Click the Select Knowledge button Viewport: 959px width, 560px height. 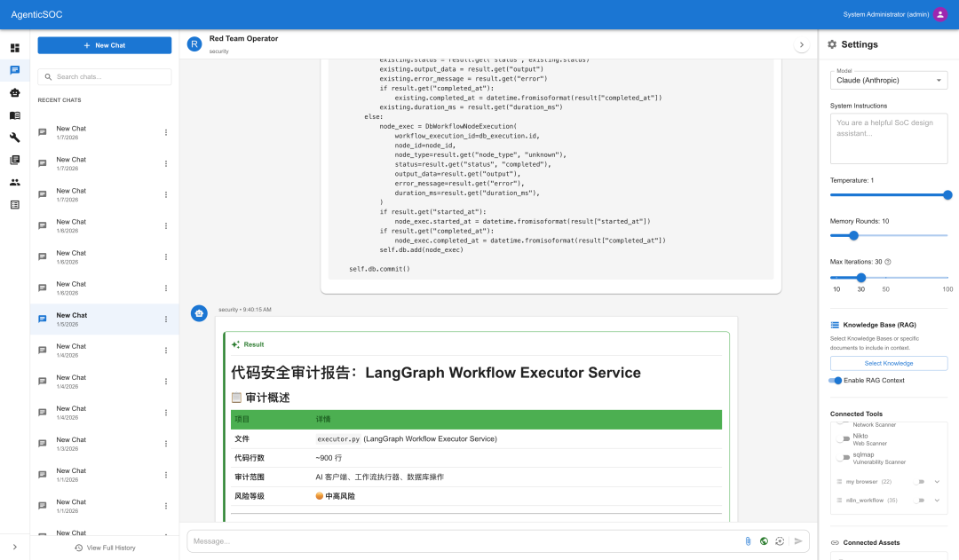[x=888, y=363]
